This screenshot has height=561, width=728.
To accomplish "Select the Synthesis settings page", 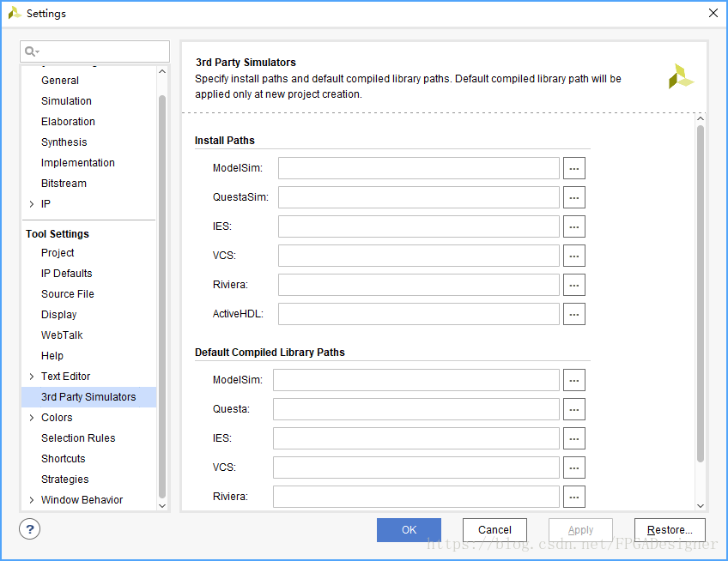I will 64,142.
